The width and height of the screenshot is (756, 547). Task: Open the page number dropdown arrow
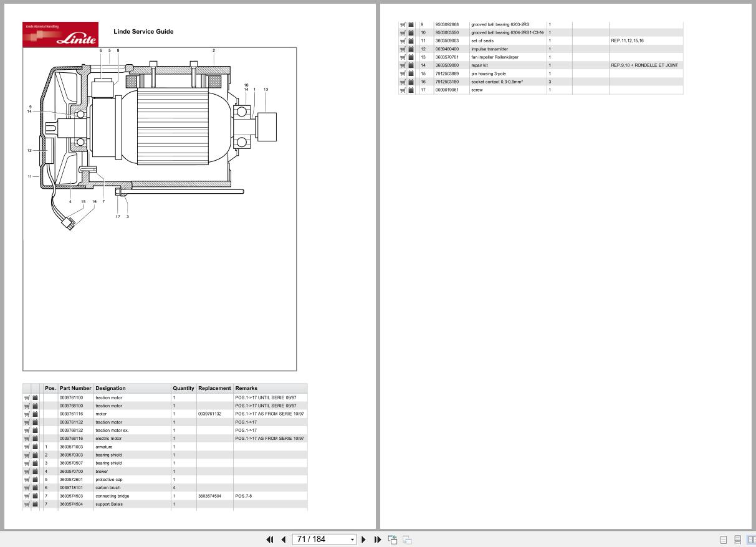352,540
